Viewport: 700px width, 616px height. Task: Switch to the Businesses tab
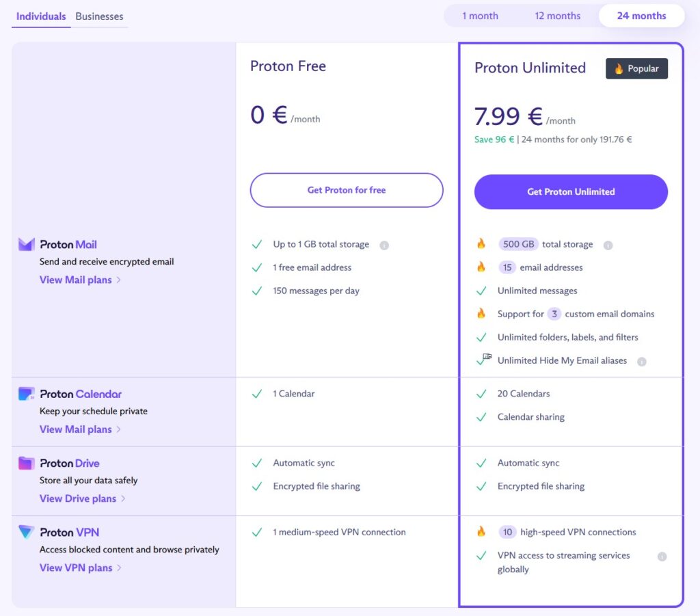click(99, 16)
